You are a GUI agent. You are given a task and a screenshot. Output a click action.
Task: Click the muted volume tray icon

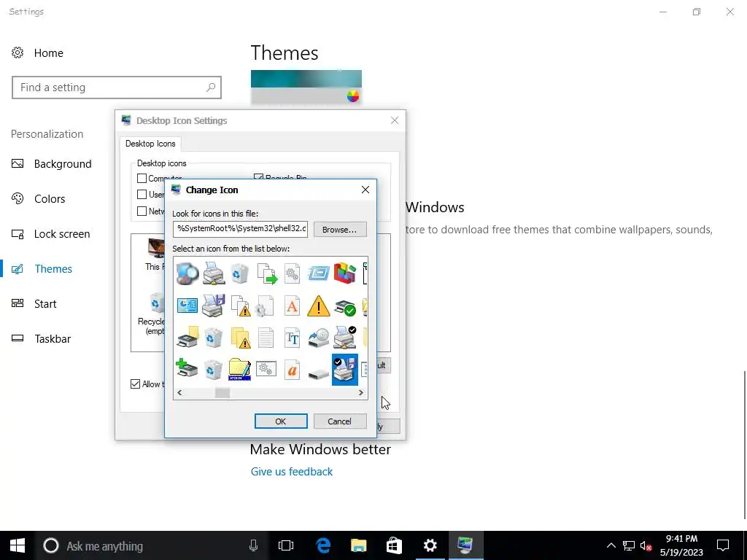pyautogui.click(x=646, y=545)
